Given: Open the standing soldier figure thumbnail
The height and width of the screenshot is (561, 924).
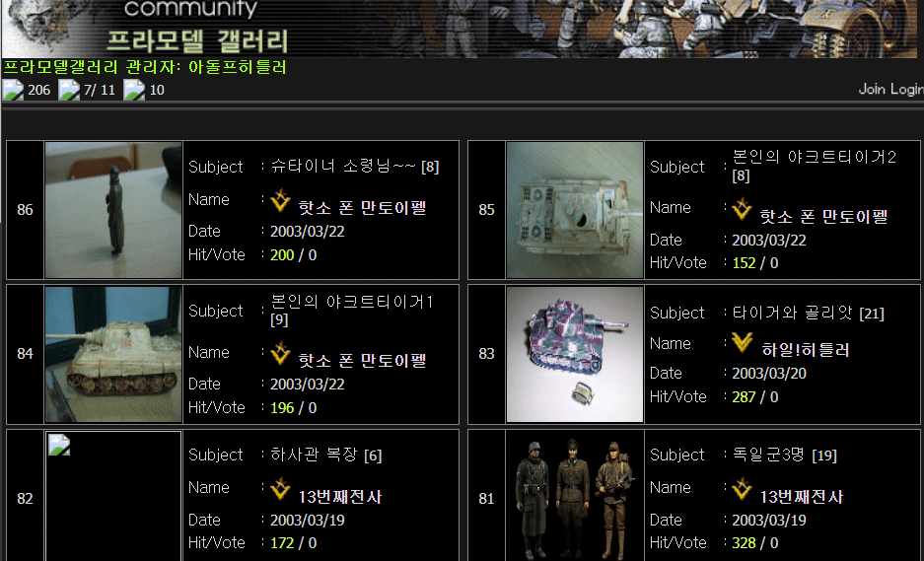Looking at the screenshot, I should 113,210.
